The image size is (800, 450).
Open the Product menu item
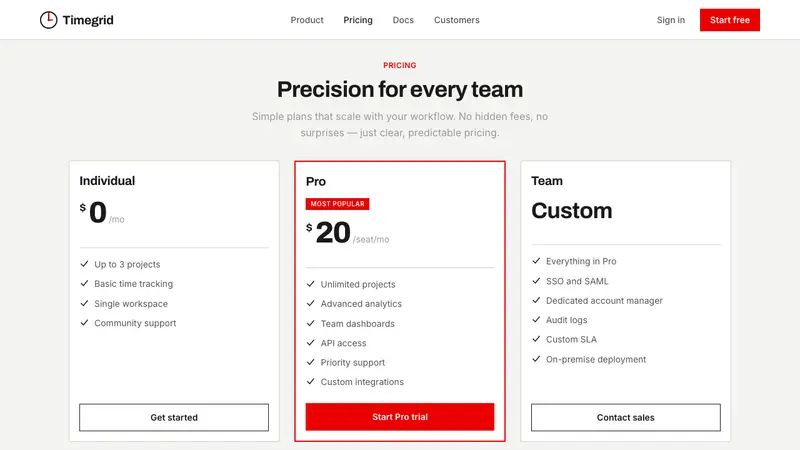307,20
